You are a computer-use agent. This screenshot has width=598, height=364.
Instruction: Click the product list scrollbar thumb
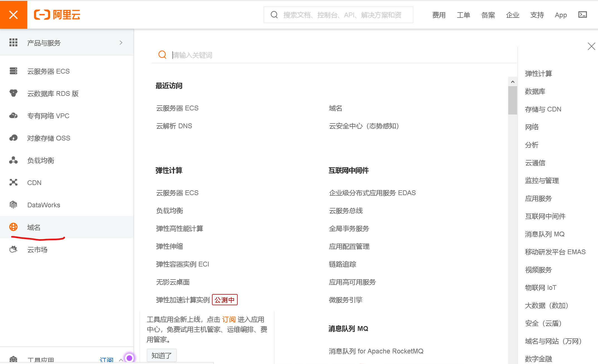tap(513, 100)
